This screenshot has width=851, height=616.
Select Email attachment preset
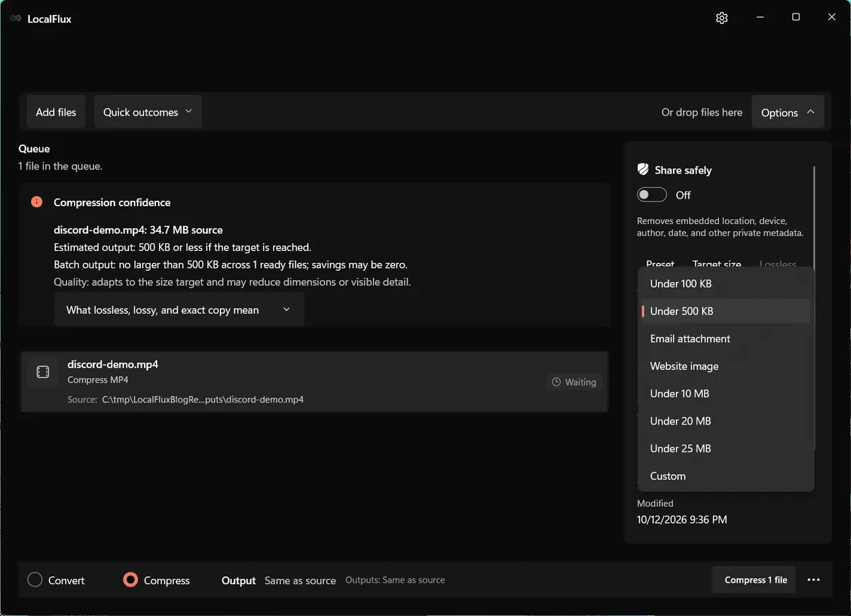coord(725,339)
